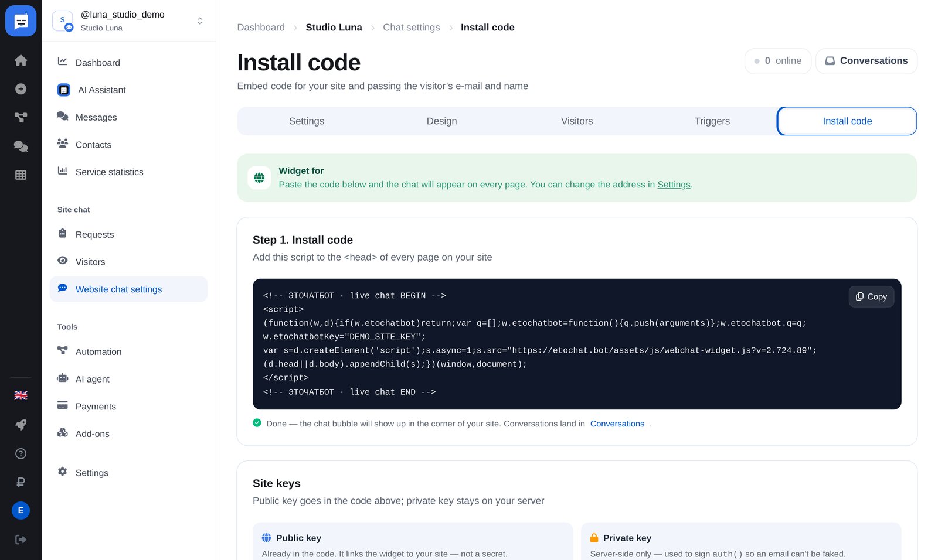Image resolution: width=938 pixels, height=560 pixels.
Task: Switch to the Triggers tab
Action: click(712, 121)
